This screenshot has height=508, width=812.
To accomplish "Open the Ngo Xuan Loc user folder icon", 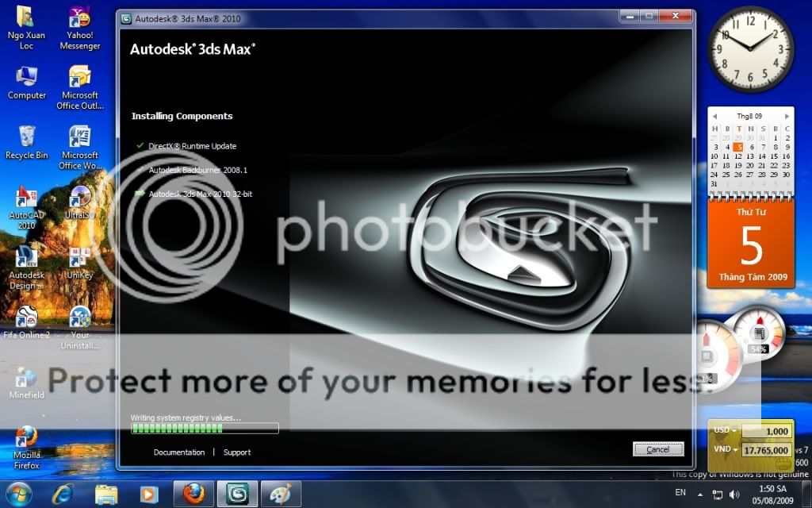I will pyautogui.click(x=25, y=27).
